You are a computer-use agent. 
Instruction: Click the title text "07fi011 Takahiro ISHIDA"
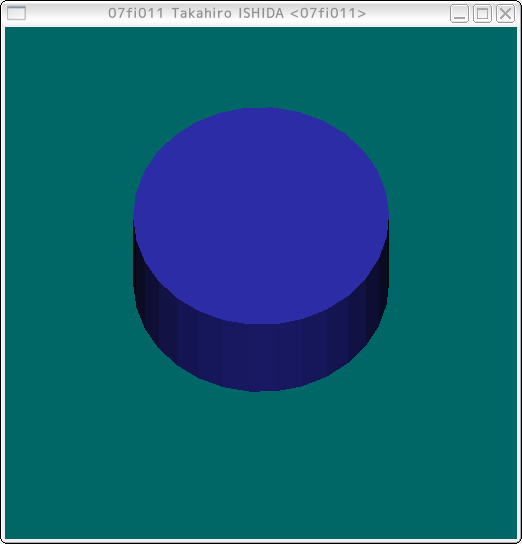(196, 13)
